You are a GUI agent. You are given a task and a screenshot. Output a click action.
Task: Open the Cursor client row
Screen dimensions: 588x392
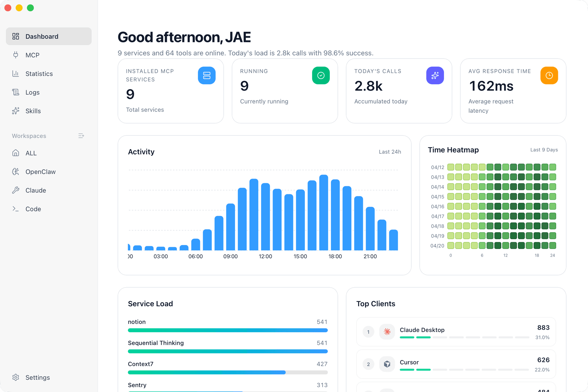click(456, 364)
